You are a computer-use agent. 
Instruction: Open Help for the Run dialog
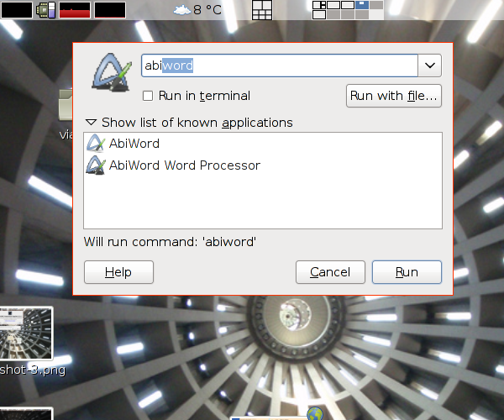click(118, 272)
